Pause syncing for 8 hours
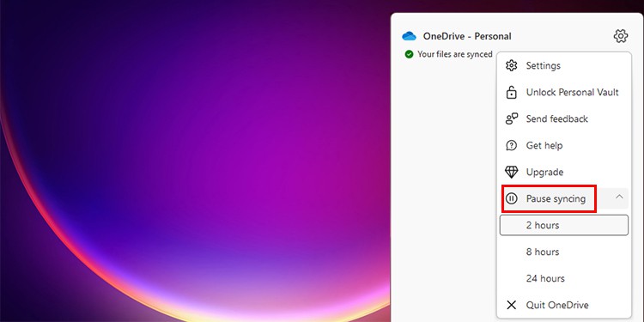The image size is (644, 322). click(564, 252)
